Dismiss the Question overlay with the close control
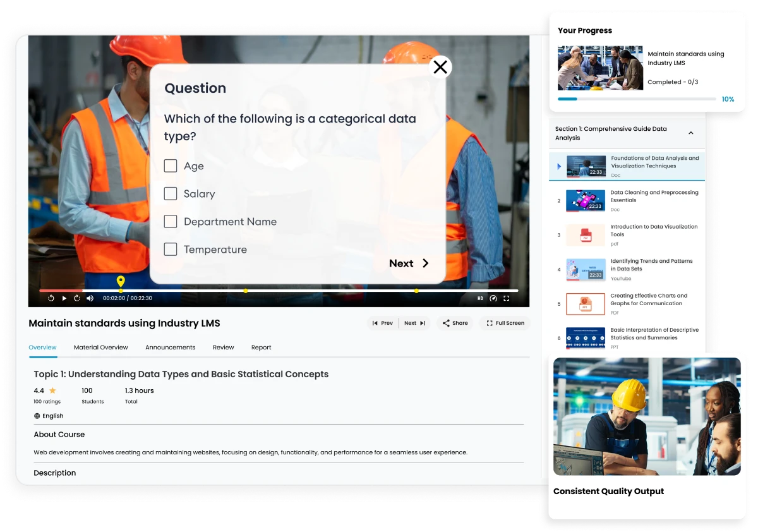This screenshot has height=532, width=758. tap(440, 66)
